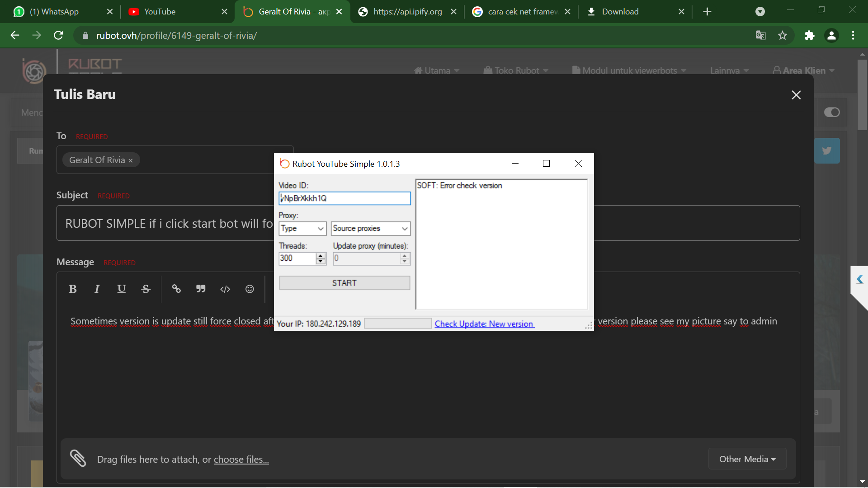Insert code block with code icon
Image resolution: width=868 pixels, height=488 pixels.
click(225, 289)
